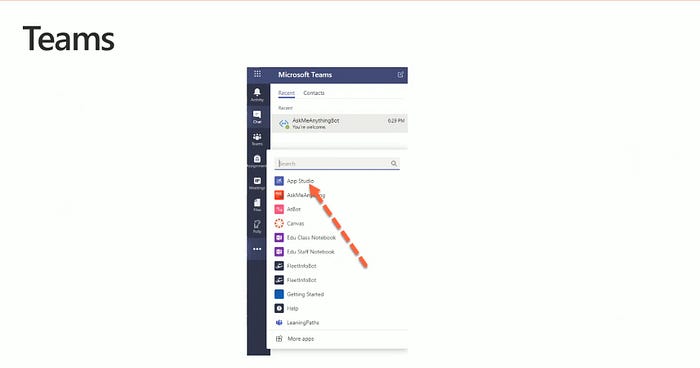Click the More apps ellipsis icon
Image resolution: width=700 pixels, height=368 pixels.
pos(257,249)
